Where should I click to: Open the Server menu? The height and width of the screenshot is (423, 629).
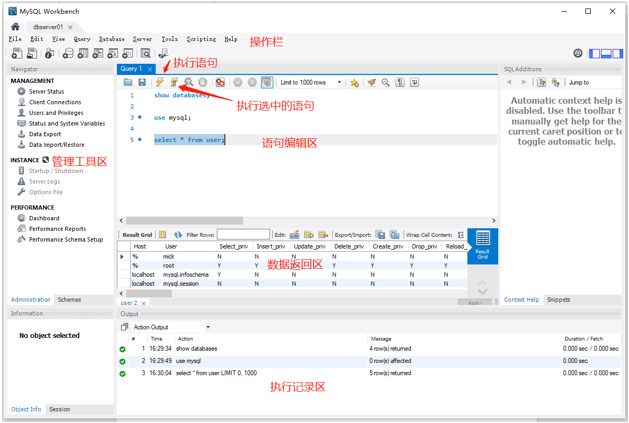[142, 39]
